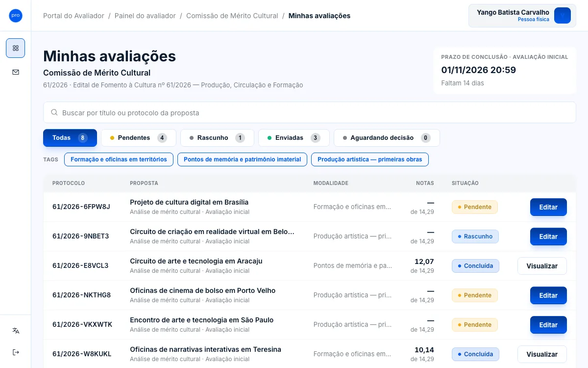The image size is (588, 368).
Task: Click Editar for protocol 61/2026-9NBET3
Action: 548,237
